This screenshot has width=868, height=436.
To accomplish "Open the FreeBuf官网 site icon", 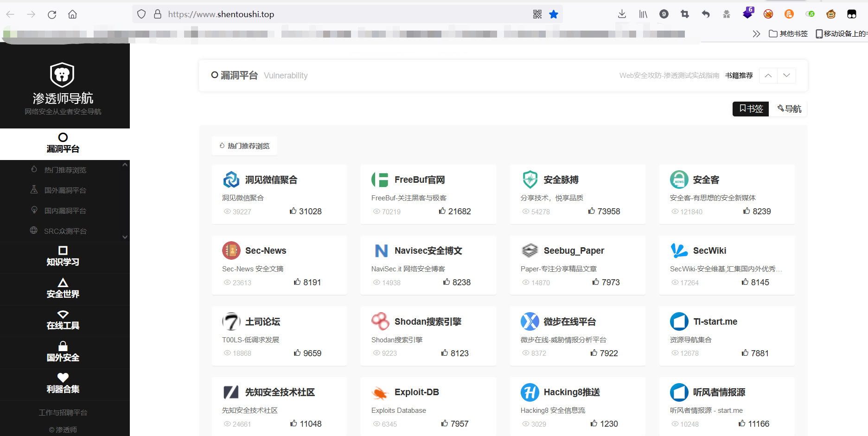I will pyautogui.click(x=381, y=180).
